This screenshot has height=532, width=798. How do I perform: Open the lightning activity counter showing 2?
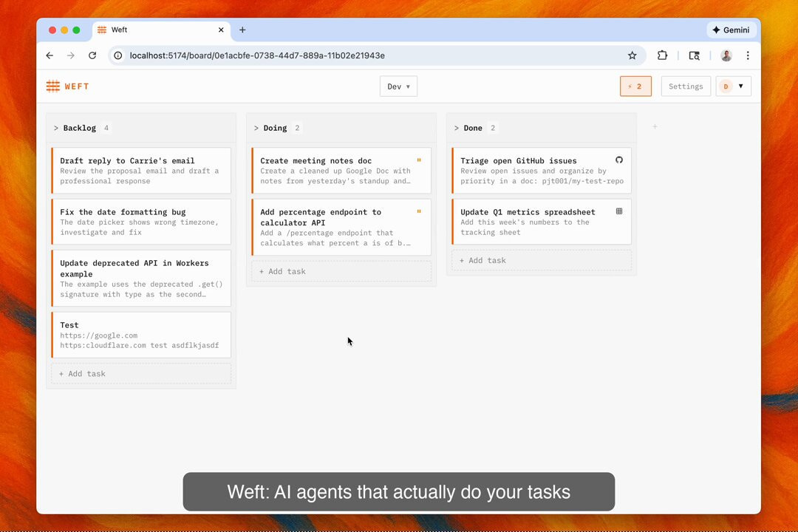pos(635,86)
